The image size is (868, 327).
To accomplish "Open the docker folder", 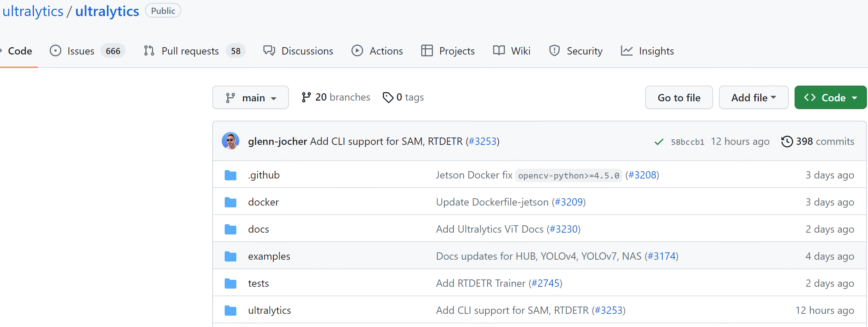I will [263, 202].
